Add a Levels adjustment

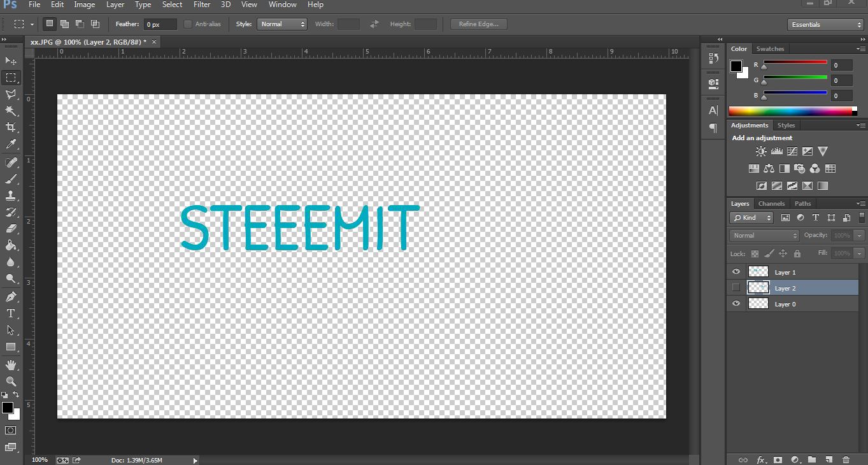pyautogui.click(x=776, y=152)
